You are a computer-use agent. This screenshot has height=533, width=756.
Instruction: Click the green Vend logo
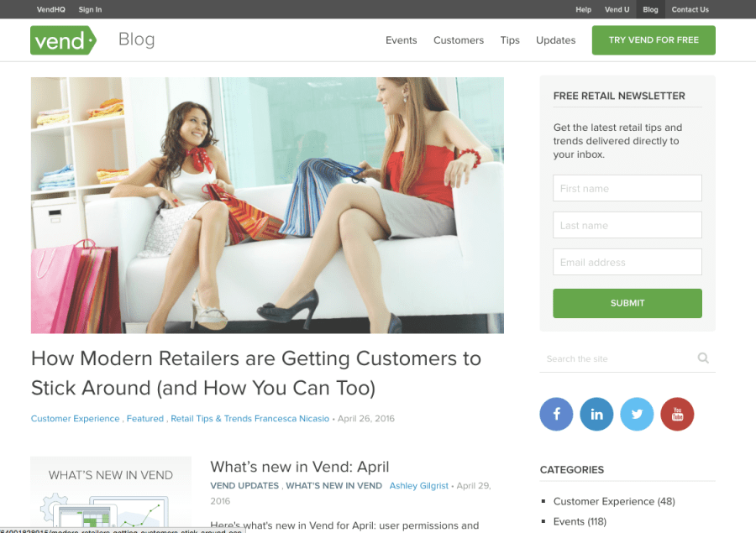tap(63, 40)
